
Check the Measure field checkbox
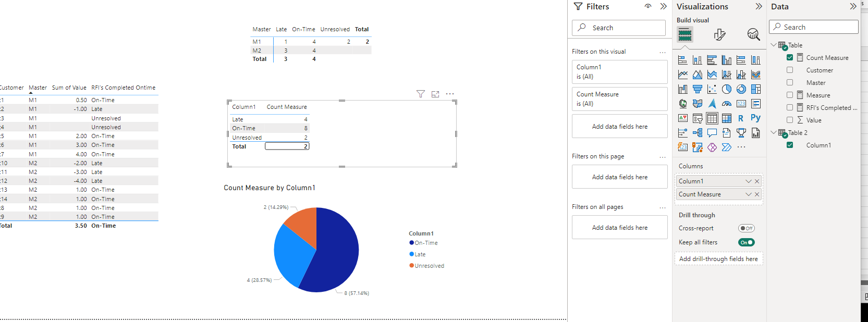click(x=790, y=95)
